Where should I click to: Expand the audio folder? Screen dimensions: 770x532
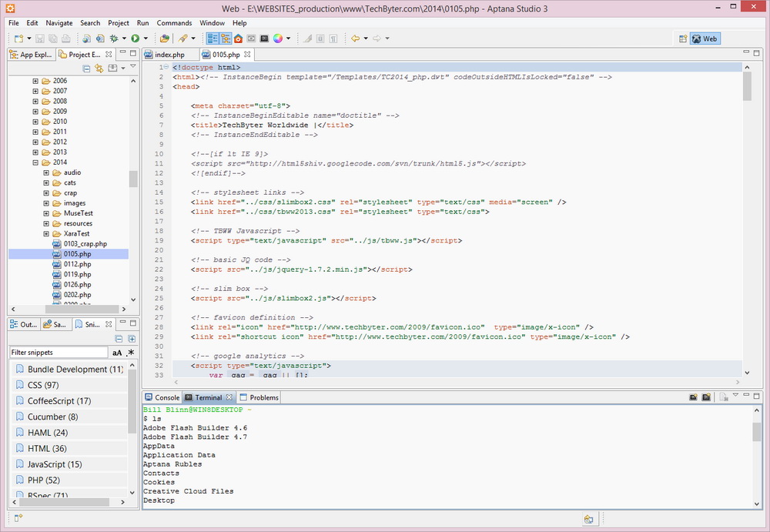(x=46, y=172)
